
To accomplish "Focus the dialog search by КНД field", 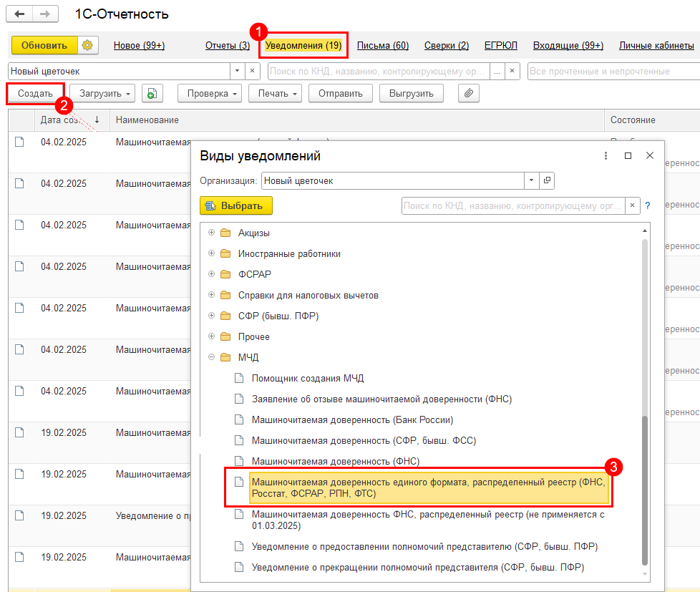I will tap(513, 205).
